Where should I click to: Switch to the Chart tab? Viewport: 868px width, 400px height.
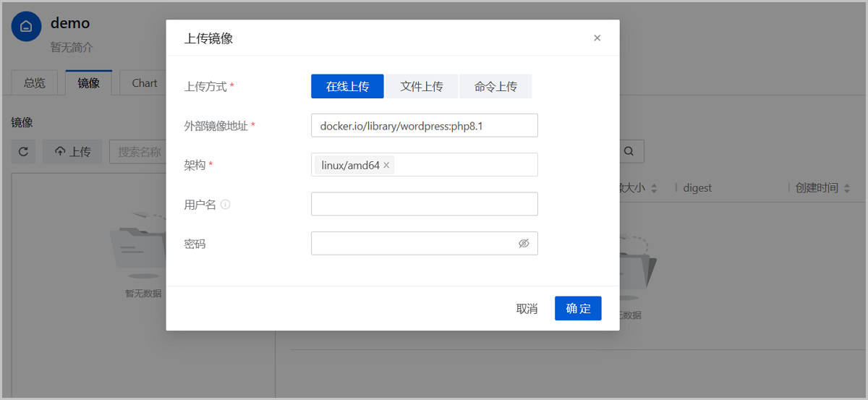pos(144,83)
